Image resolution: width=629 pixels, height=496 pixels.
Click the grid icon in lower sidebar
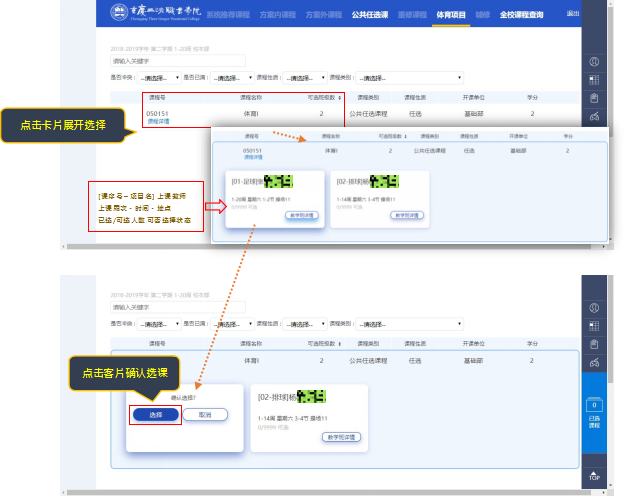click(594, 326)
